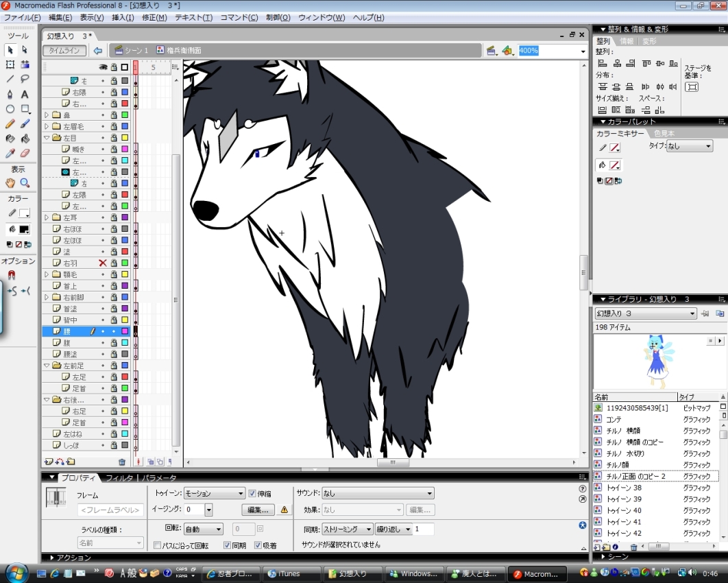Uncheck the 伸縮 checkbox
This screenshot has width=728, height=583.
point(252,493)
